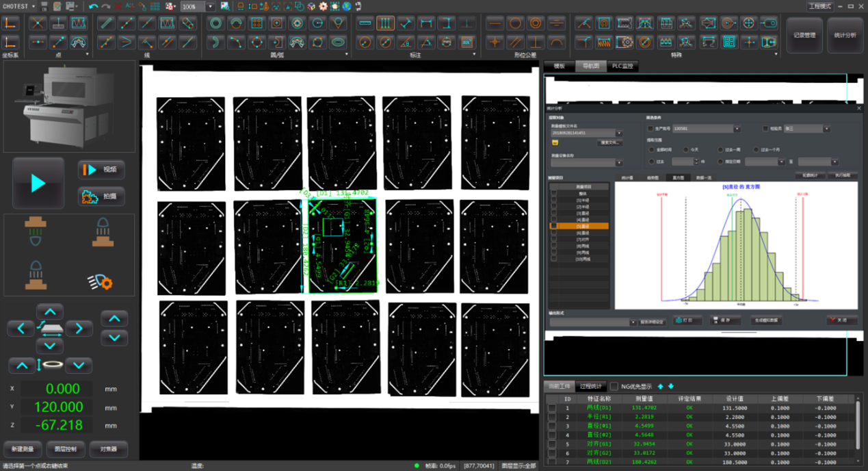This screenshot has height=471, width=868.
Task: Move stage left with the left arrow button
Action: click(21, 329)
